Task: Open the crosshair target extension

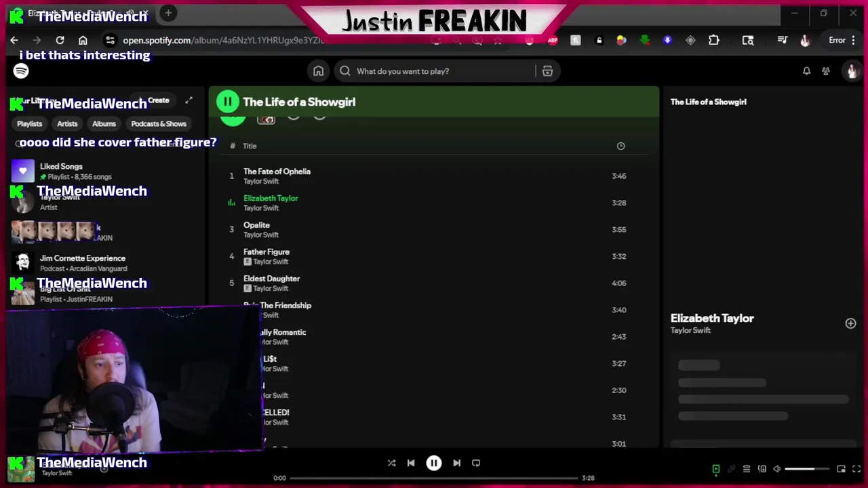Action: click(690, 40)
